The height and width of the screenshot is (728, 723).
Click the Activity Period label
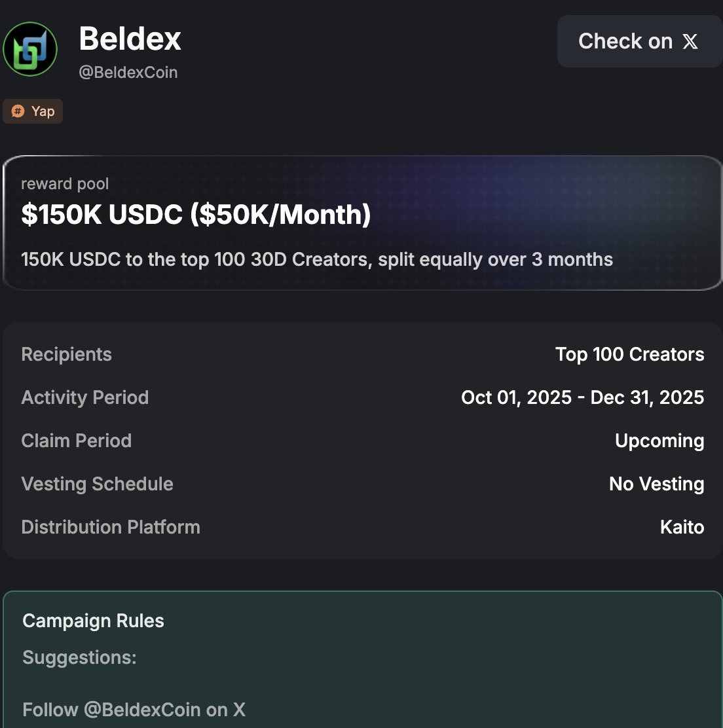coord(84,397)
